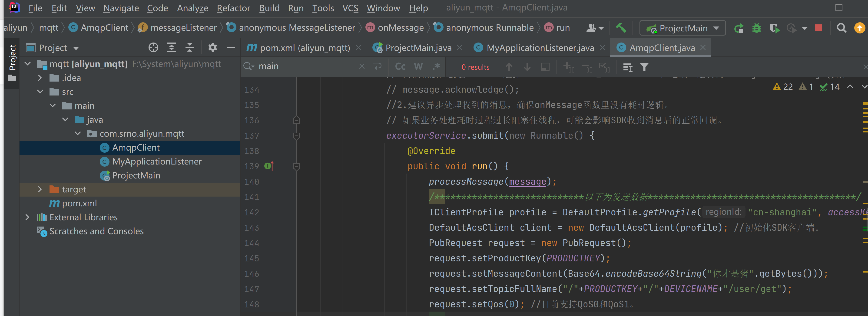868x316 pixels.
Task: Rerun ProjectMain with the green arrow
Action: [739, 28]
